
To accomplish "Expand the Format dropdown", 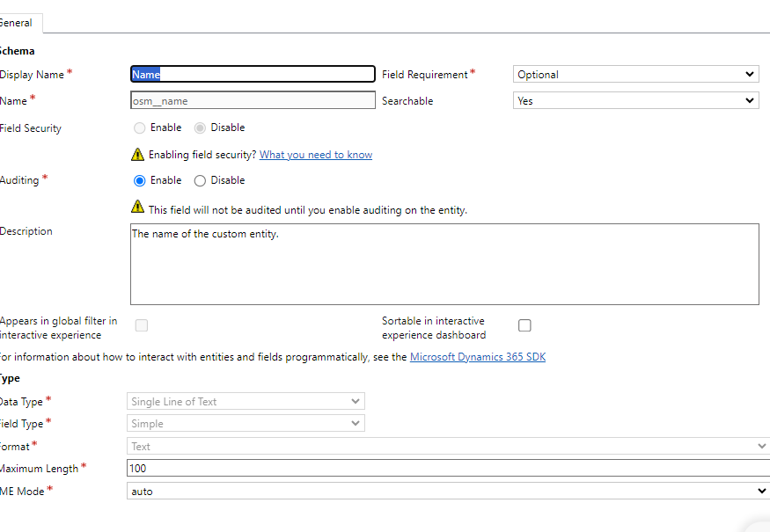I will pyautogui.click(x=447, y=447).
